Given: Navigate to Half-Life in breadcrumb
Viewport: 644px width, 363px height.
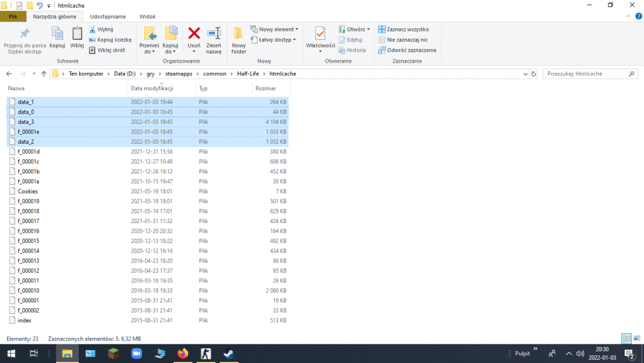Looking at the screenshot, I should (x=248, y=74).
